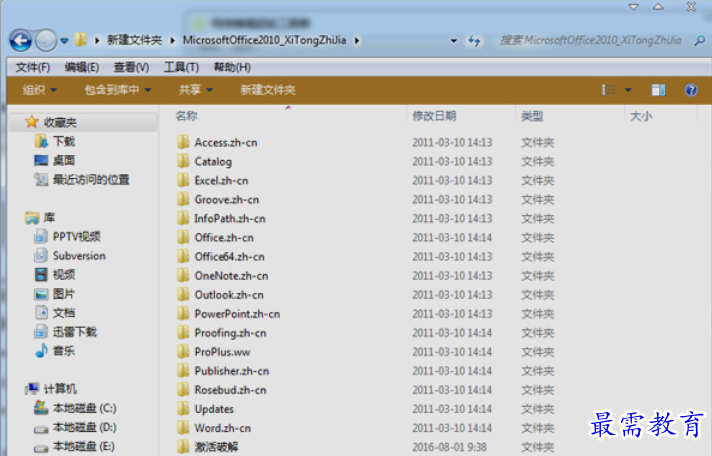Select the Proofing.zh-cn folder icon

coord(183,333)
